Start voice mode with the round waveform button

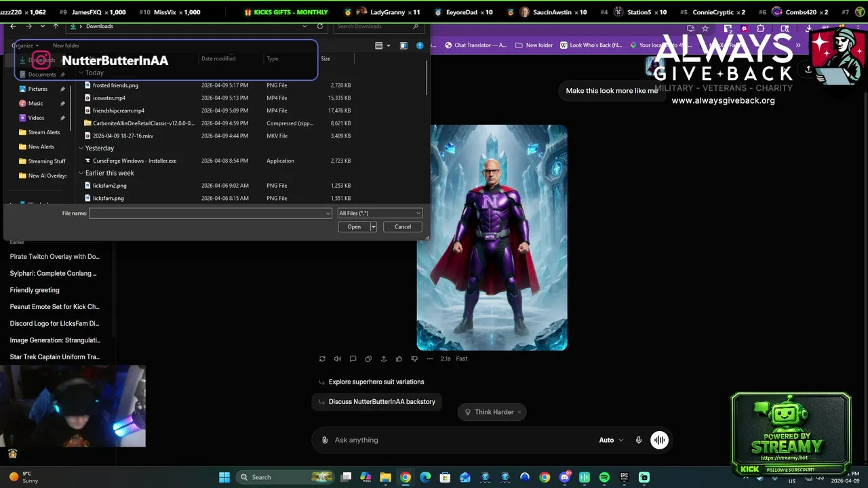[659, 440]
